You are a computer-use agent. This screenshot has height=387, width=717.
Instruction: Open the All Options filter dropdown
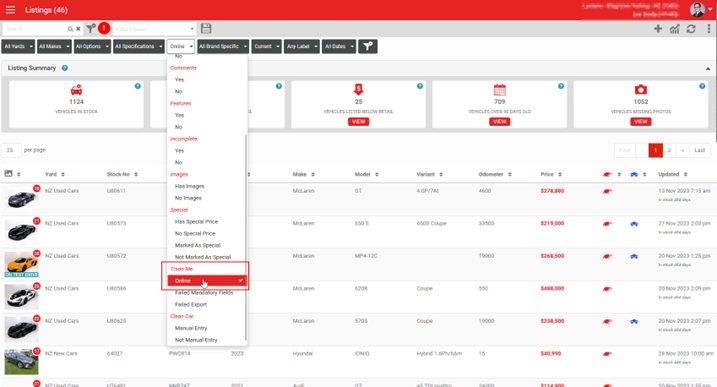point(92,46)
